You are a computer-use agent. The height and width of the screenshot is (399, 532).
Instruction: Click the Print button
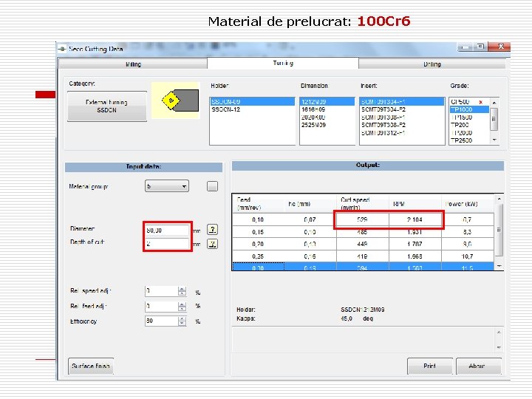coord(429,366)
